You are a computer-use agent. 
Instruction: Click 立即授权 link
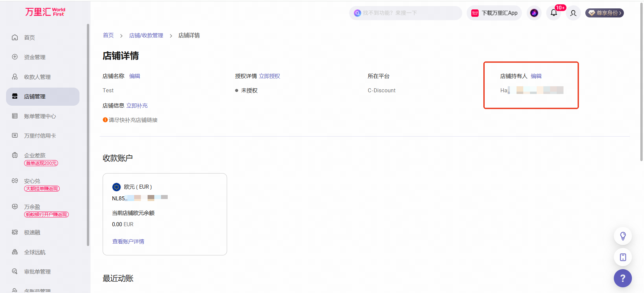point(270,76)
